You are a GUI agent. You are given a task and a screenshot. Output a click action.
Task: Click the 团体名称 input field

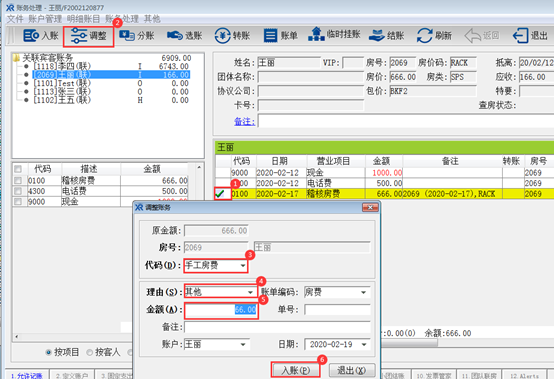(310, 77)
